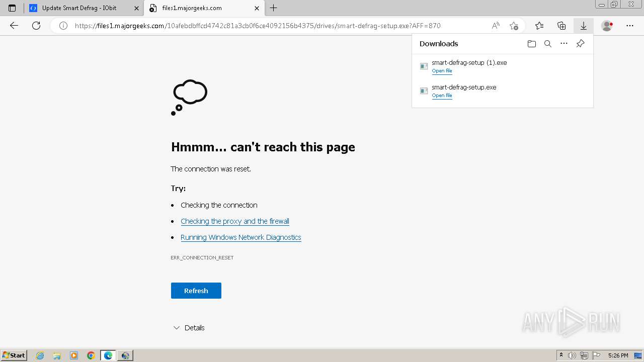644x362 pixels.
Task: Open Checking the proxy and firewall link
Action: coord(235,221)
